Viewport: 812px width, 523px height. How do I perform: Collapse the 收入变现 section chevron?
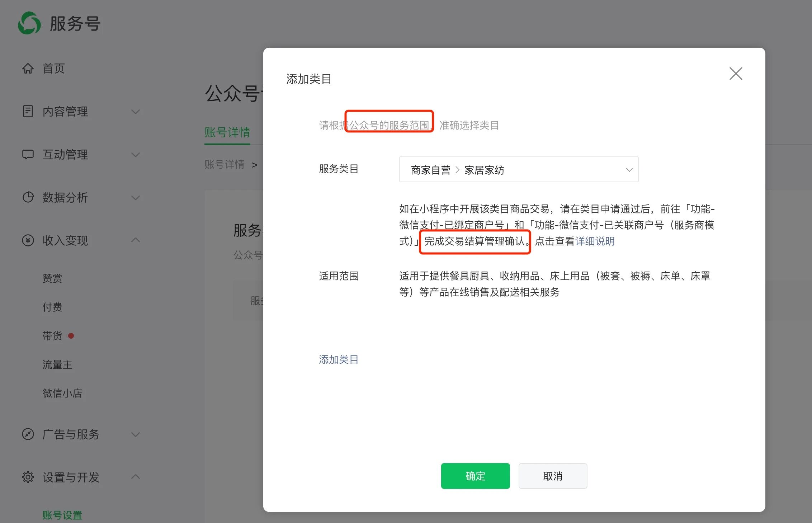tap(136, 240)
